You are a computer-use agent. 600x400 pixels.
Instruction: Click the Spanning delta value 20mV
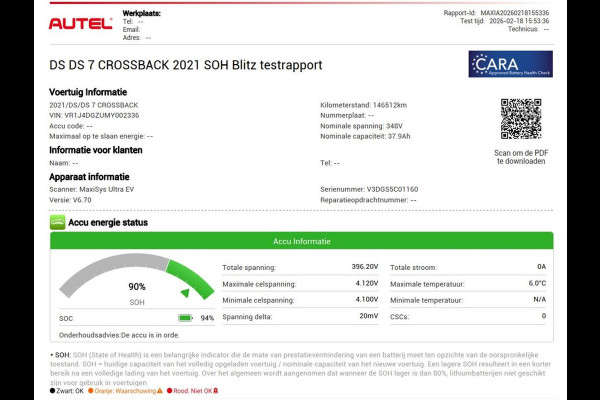(x=369, y=316)
